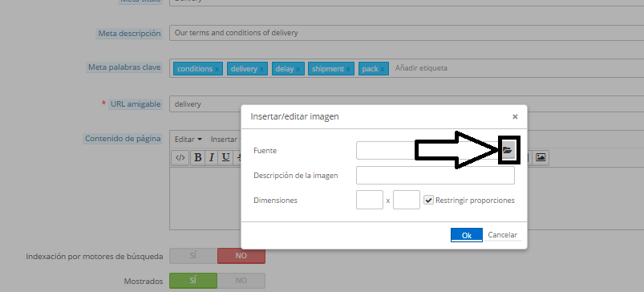Screen dimensions: 644x292
Task: Toggle bold formatting in the editor toolbar
Action: click(197, 157)
